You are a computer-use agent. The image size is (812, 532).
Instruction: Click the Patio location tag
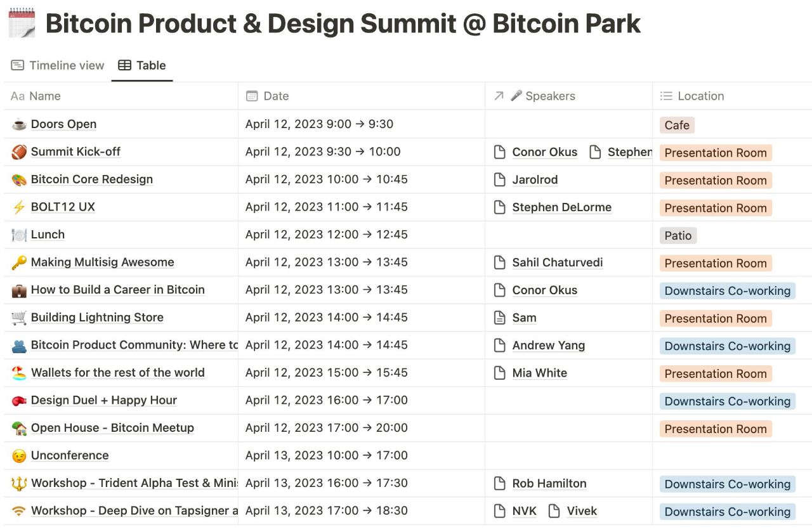(x=678, y=235)
